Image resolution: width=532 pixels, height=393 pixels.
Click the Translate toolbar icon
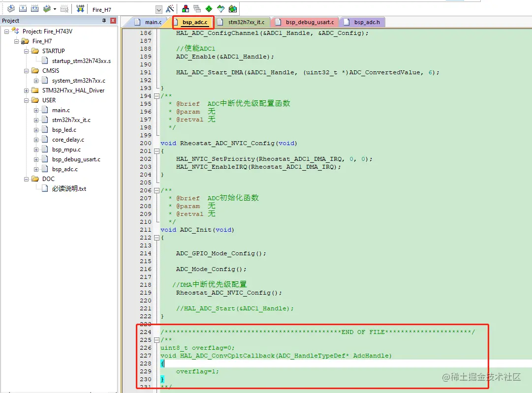(11, 9)
